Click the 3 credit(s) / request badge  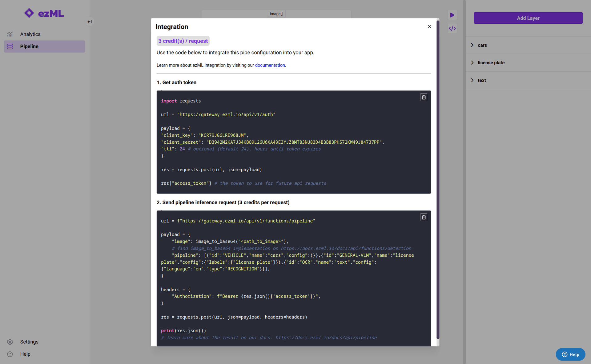183,41
